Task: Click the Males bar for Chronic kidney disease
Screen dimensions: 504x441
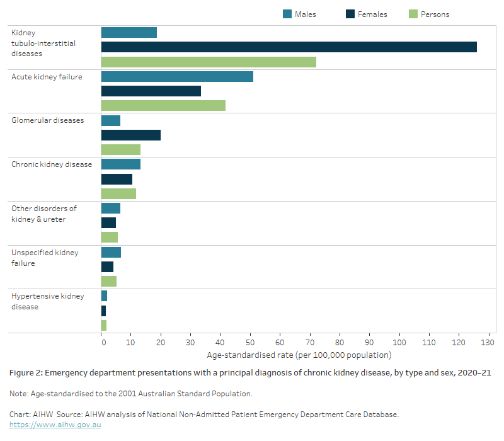Action: 120,164
